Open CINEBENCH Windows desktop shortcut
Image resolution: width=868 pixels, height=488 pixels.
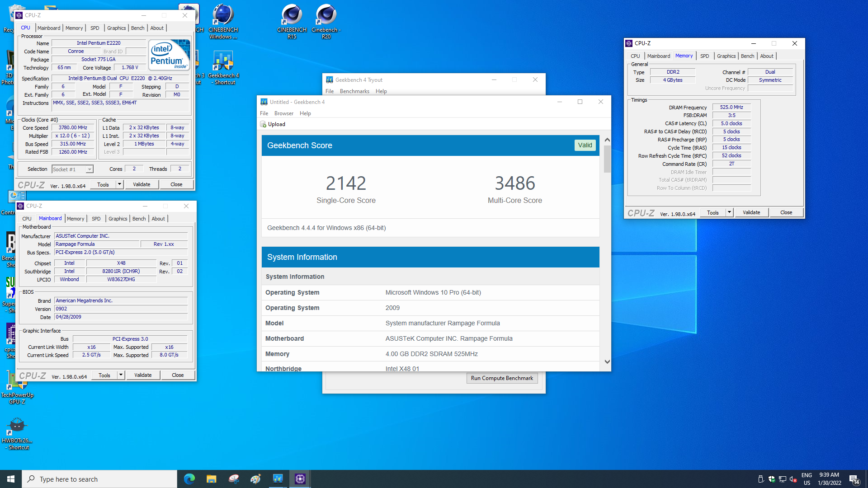point(223,21)
